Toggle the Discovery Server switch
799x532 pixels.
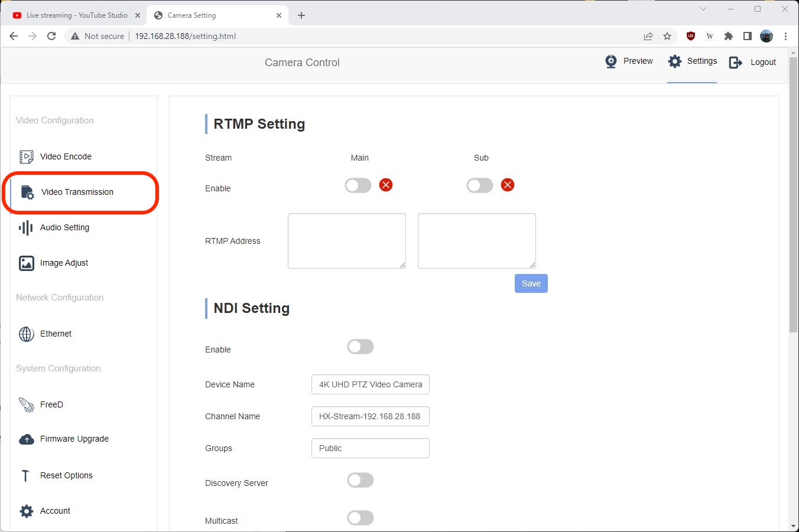[360, 480]
